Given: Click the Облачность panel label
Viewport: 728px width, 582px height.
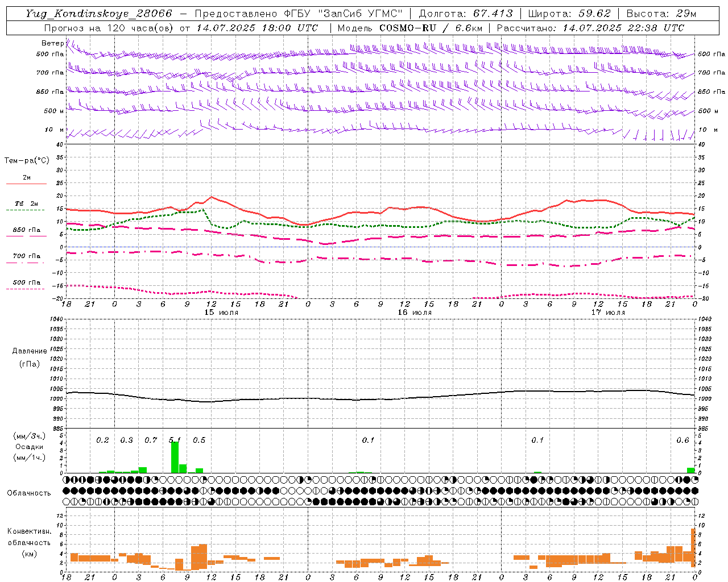Looking at the screenshot, I should (x=29, y=493).
